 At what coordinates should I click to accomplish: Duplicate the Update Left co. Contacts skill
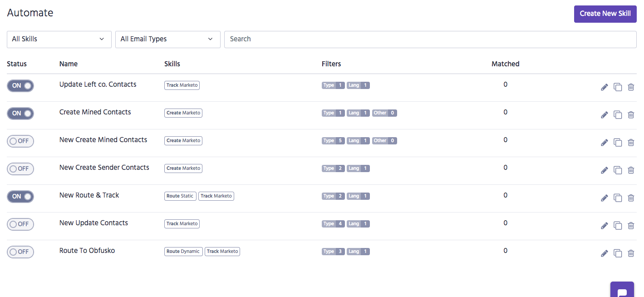point(618,87)
